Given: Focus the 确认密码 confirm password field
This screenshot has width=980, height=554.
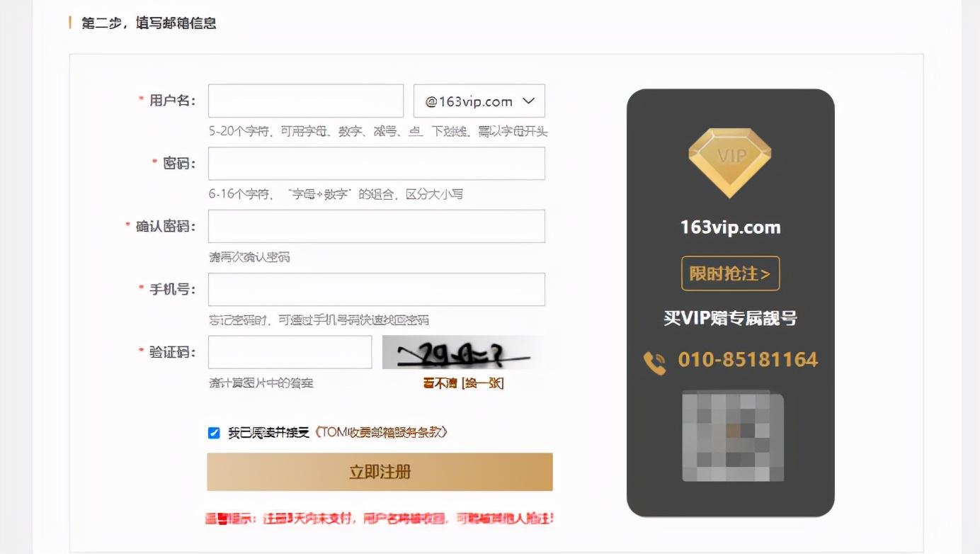Looking at the screenshot, I should click(377, 227).
